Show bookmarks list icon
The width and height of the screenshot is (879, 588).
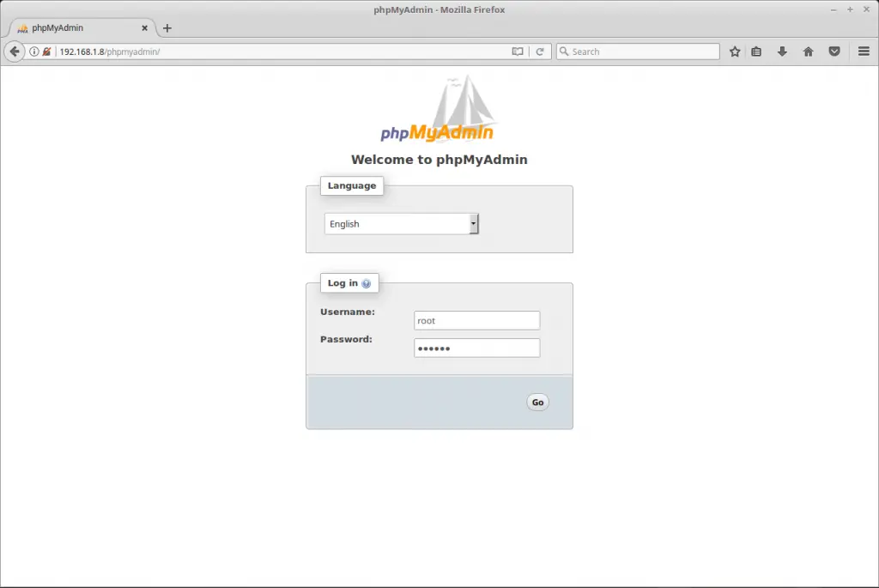[756, 52]
